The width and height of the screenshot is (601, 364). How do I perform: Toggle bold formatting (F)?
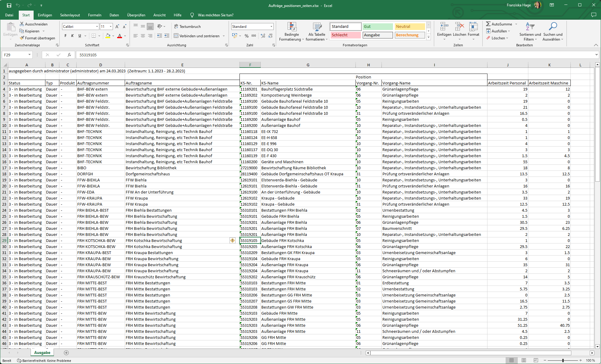point(65,36)
